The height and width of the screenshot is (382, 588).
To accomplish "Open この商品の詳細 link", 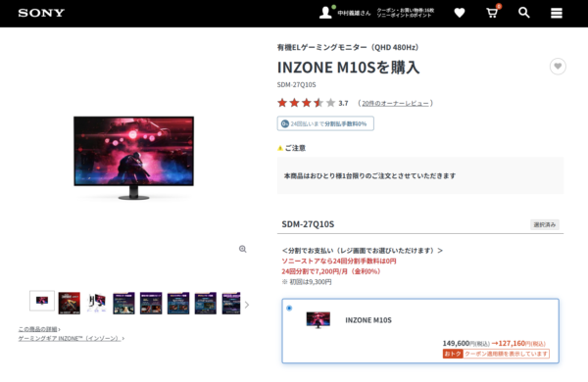I will (38, 329).
